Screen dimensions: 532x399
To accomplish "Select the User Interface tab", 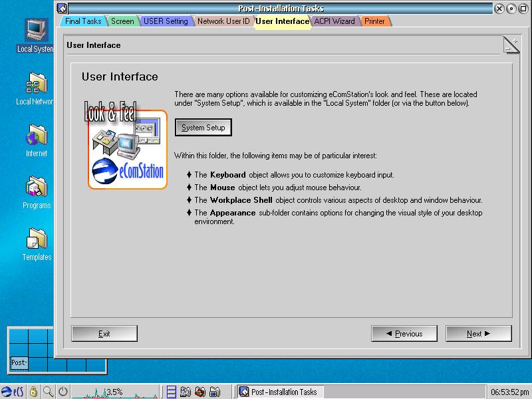I will click(x=282, y=21).
